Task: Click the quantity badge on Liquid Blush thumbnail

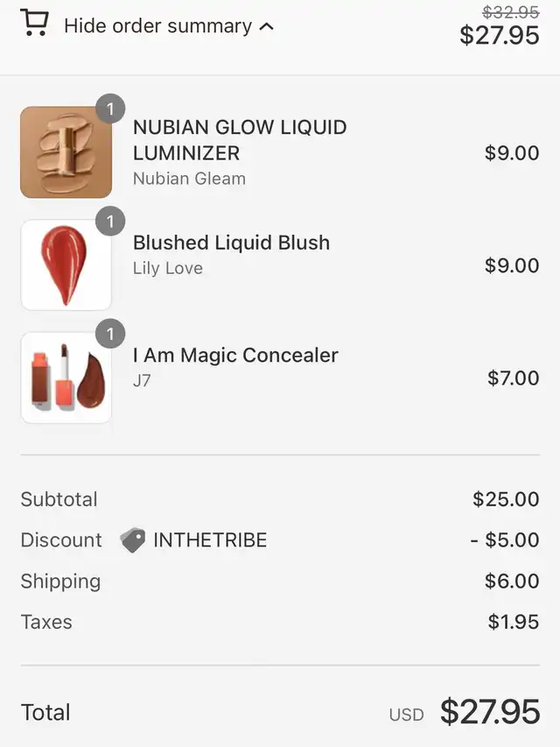Action: pyautogui.click(x=110, y=222)
